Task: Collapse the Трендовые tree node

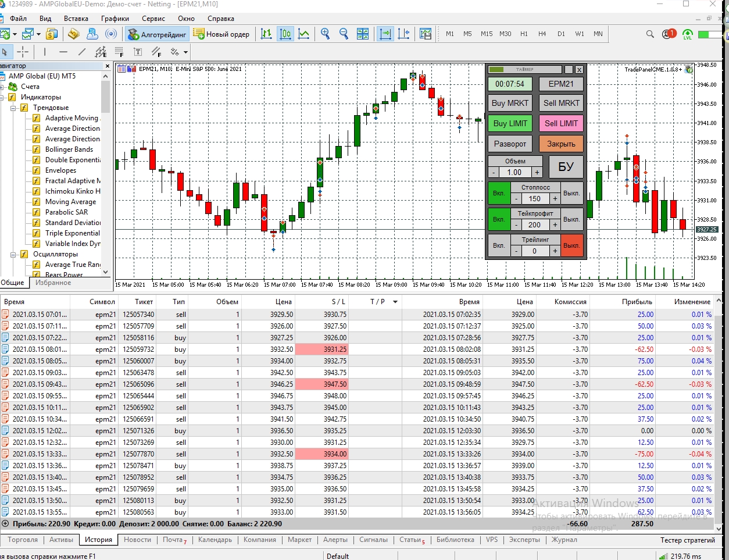Action: pos(13,108)
